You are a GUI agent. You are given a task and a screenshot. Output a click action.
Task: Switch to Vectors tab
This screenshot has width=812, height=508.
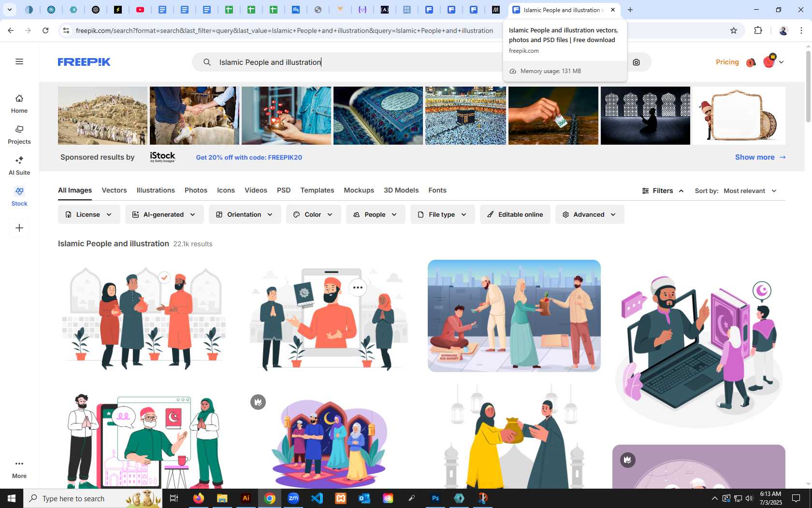[x=114, y=190]
